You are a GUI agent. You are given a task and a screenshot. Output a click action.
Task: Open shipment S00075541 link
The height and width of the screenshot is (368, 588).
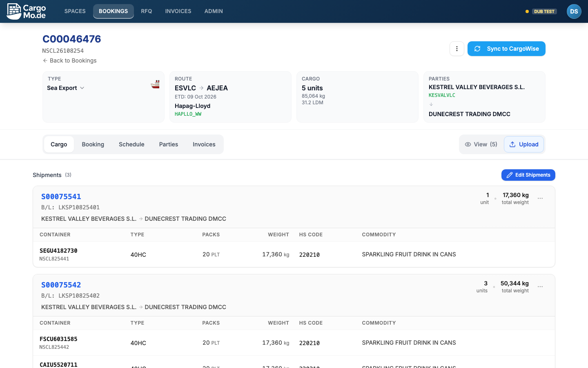pos(61,197)
